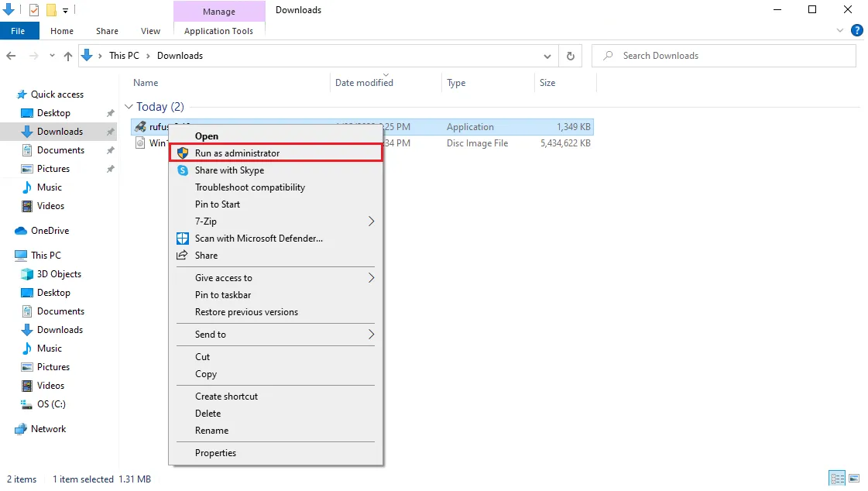Image resolution: width=868 pixels, height=491 pixels.
Task: Open the recent locations dropdown arrow
Action: pos(52,56)
